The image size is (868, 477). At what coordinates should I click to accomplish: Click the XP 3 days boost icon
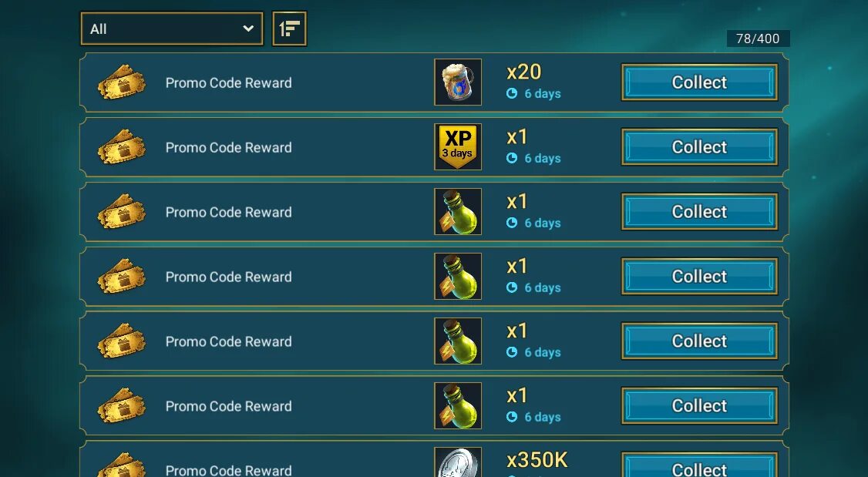[x=458, y=146]
